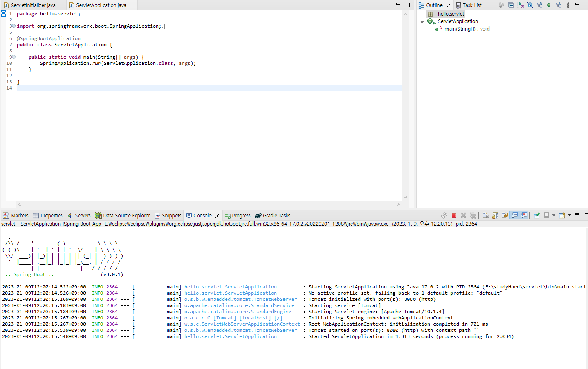588x369 pixels.
Task: Open the Properties tab
Action: click(x=48, y=216)
